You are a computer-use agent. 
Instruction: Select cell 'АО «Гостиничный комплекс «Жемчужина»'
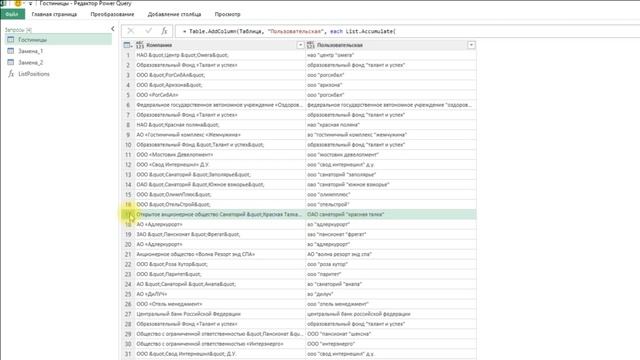pos(220,135)
